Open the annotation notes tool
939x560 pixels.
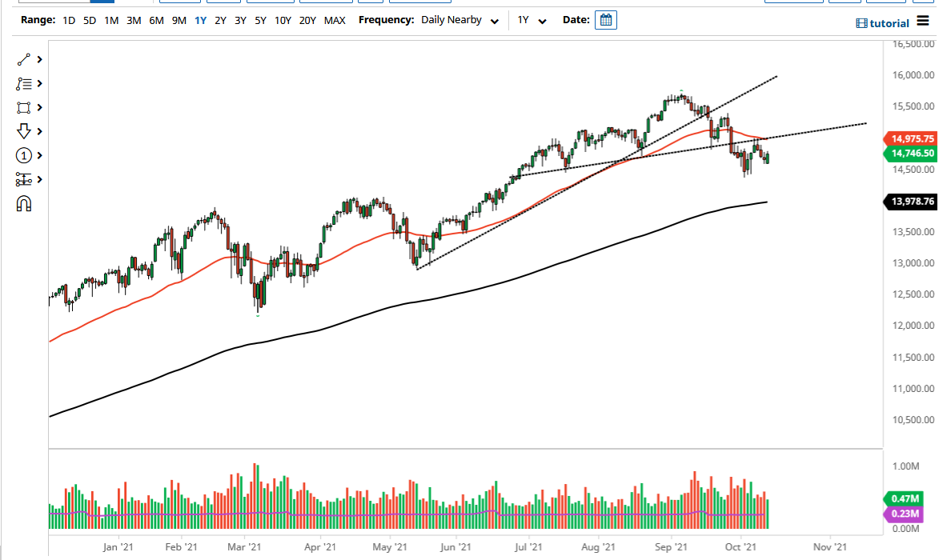click(x=24, y=83)
